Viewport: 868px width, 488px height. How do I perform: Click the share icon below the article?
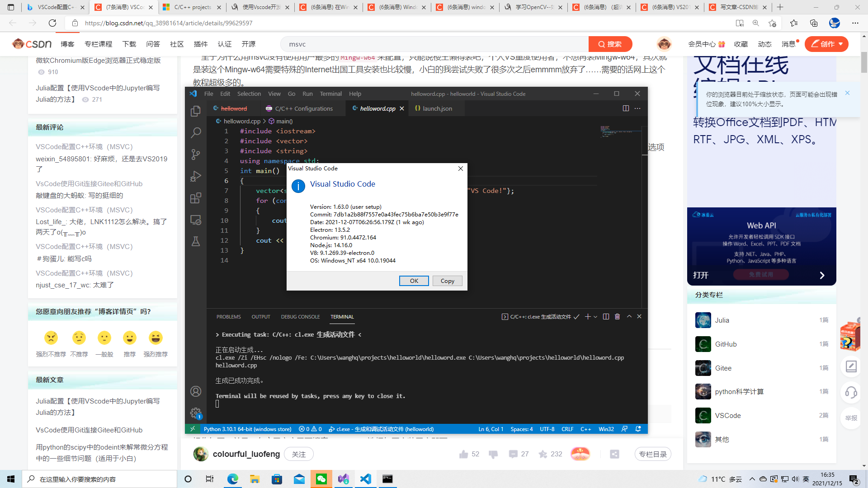click(614, 454)
